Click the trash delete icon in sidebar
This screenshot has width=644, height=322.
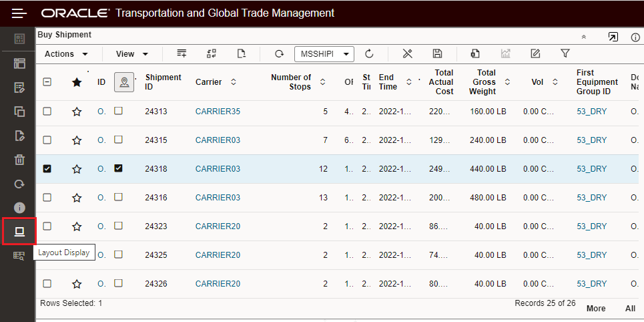(19, 159)
